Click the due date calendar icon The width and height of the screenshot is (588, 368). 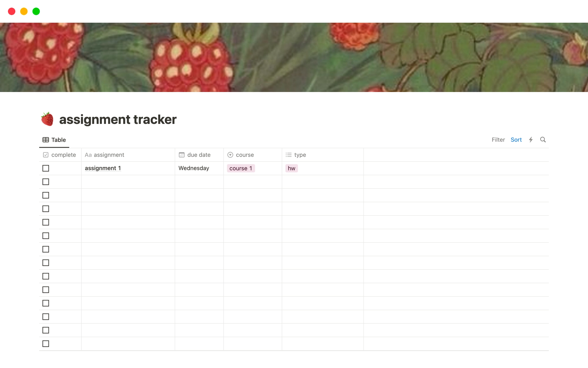[x=182, y=155]
